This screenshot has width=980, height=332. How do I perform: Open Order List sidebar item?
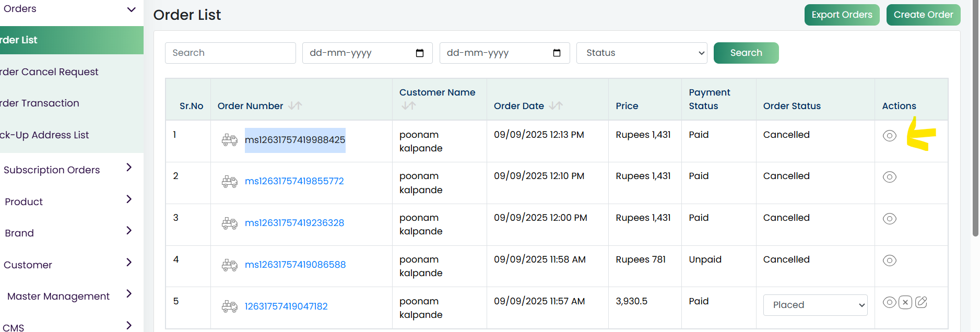coord(72,40)
